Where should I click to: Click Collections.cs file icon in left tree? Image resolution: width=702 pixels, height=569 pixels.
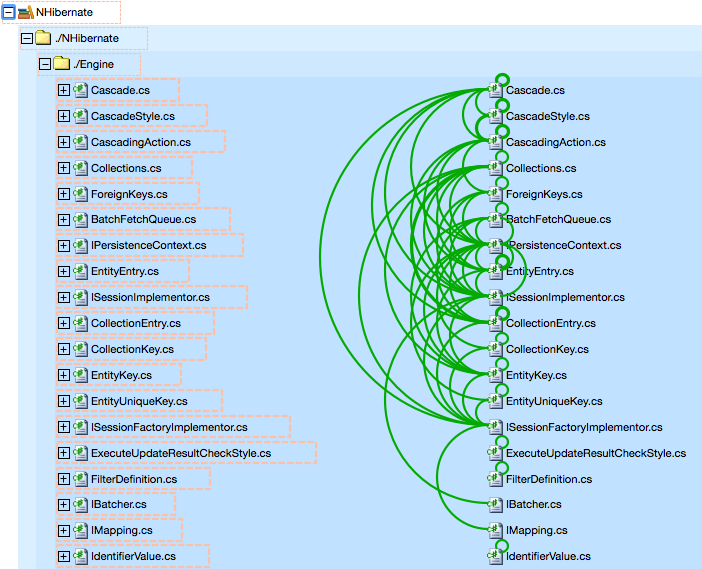coord(80,168)
